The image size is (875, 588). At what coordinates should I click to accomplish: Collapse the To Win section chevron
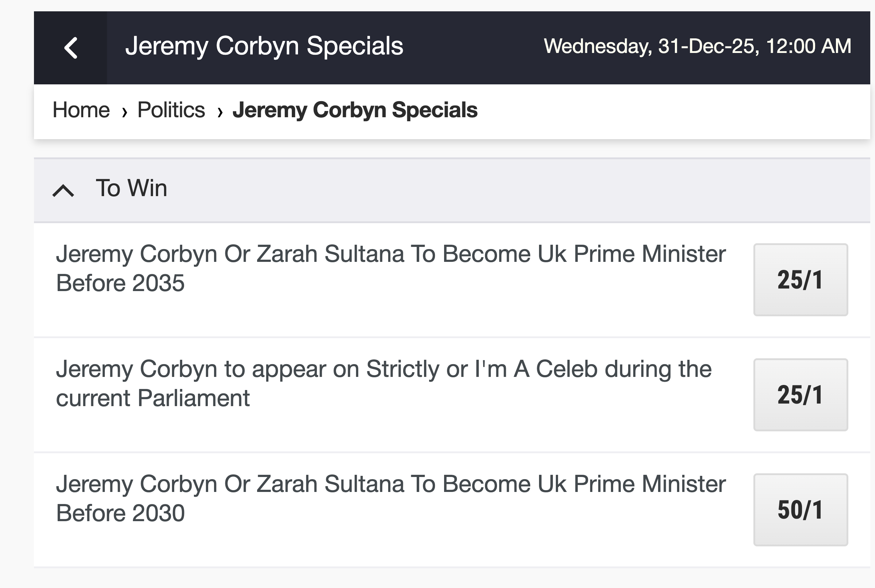point(63,190)
